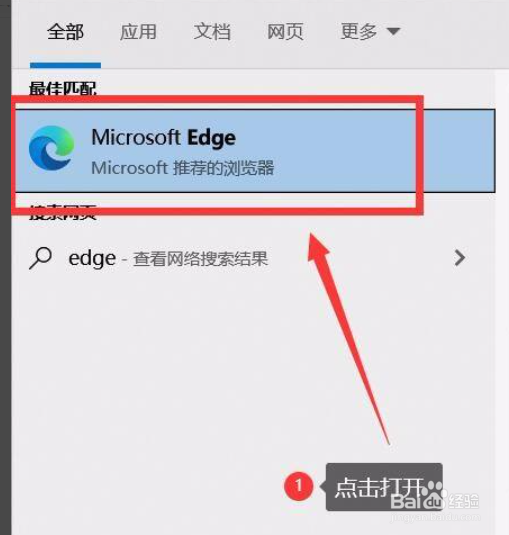Click the red number 1 badge
509x535 pixels.
click(299, 486)
